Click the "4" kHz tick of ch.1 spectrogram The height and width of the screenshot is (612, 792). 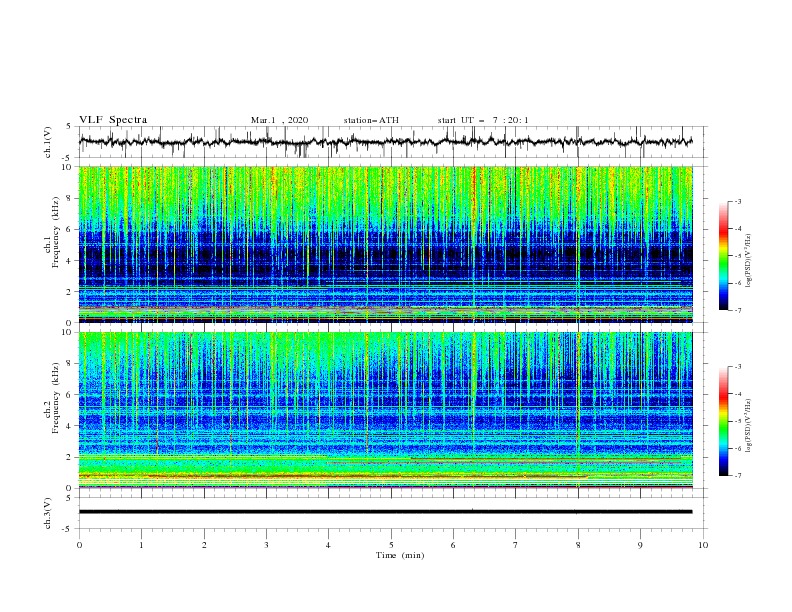click(x=69, y=260)
